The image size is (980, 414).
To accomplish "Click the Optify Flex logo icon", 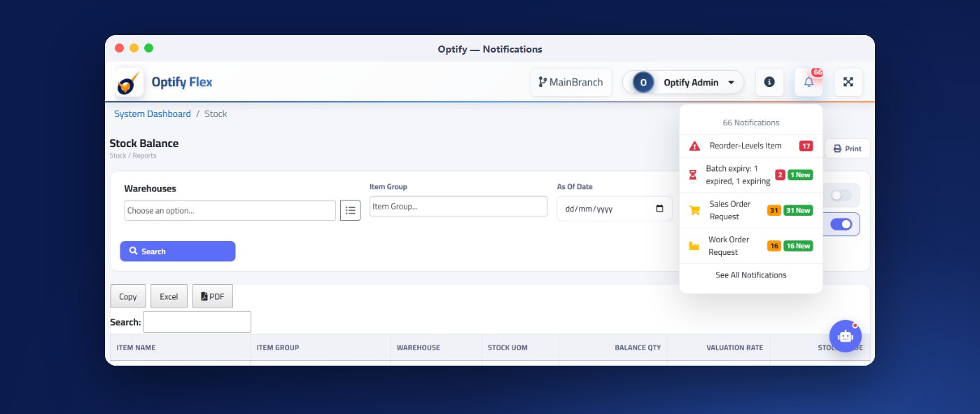I will [129, 83].
